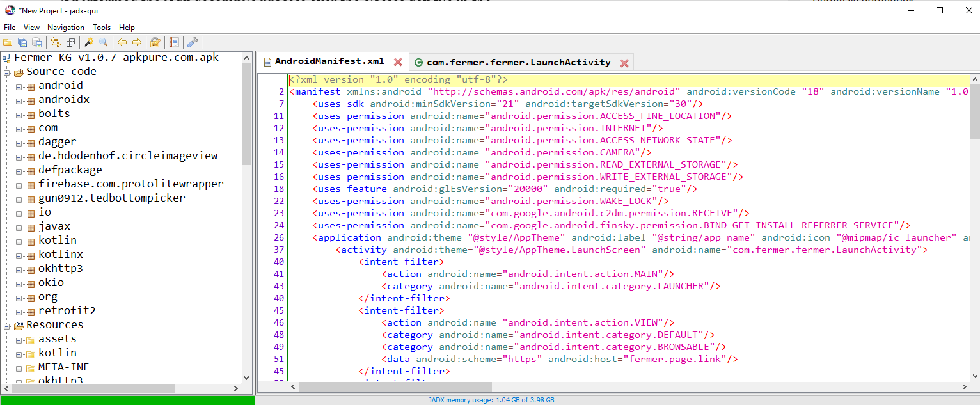The image size is (980, 405).
Task: Close the AndroidManifest.xml tab
Action: (x=398, y=62)
